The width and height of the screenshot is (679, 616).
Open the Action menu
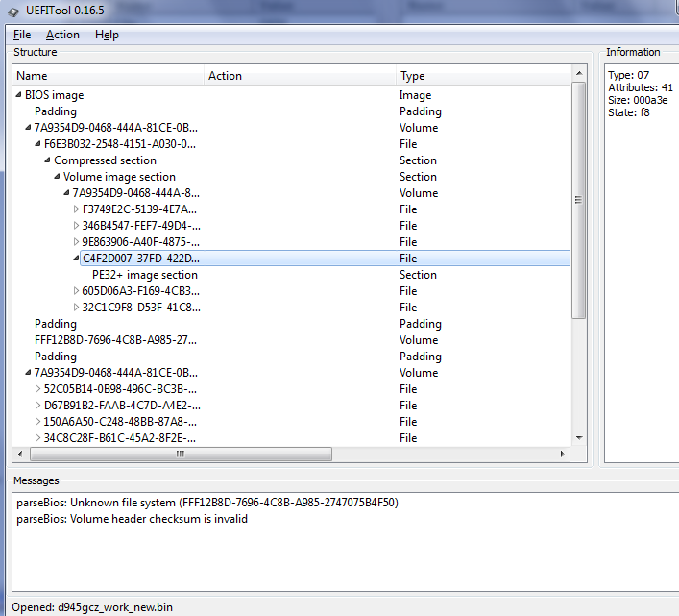click(62, 35)
